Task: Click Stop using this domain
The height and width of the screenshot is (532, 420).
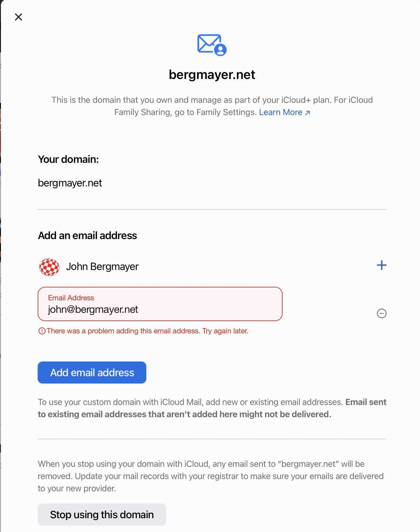Action: point(102,515)
